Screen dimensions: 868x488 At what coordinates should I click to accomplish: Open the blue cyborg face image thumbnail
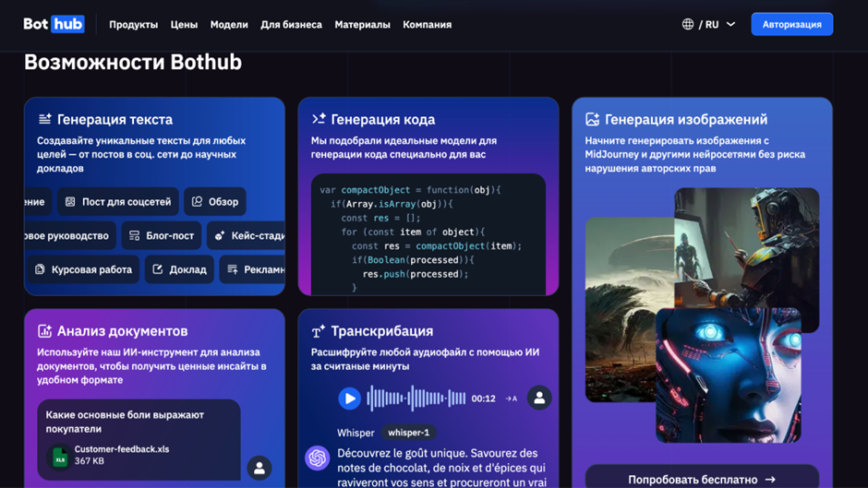coord(729,376)
